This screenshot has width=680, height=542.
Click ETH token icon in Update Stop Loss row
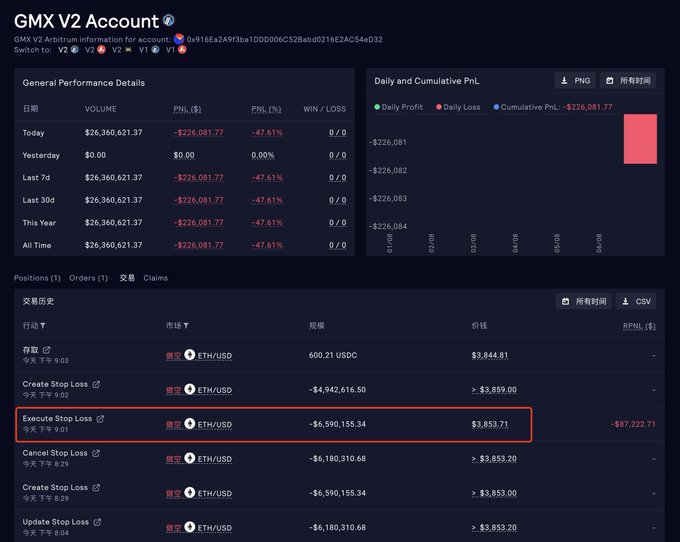190,527
